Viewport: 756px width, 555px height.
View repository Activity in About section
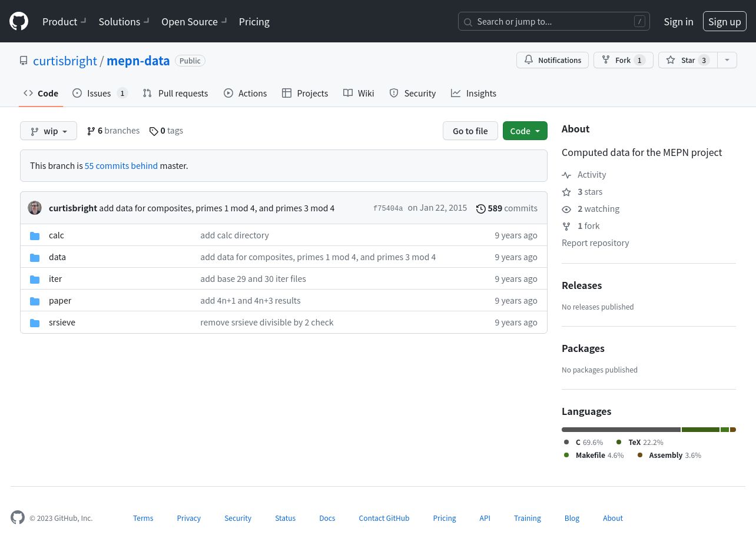(x=584, y=175)
